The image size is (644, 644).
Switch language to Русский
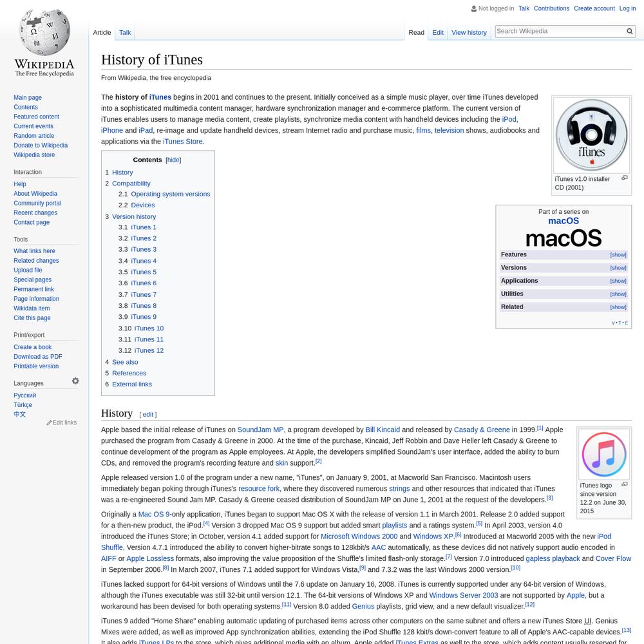(x=24, y=395)
